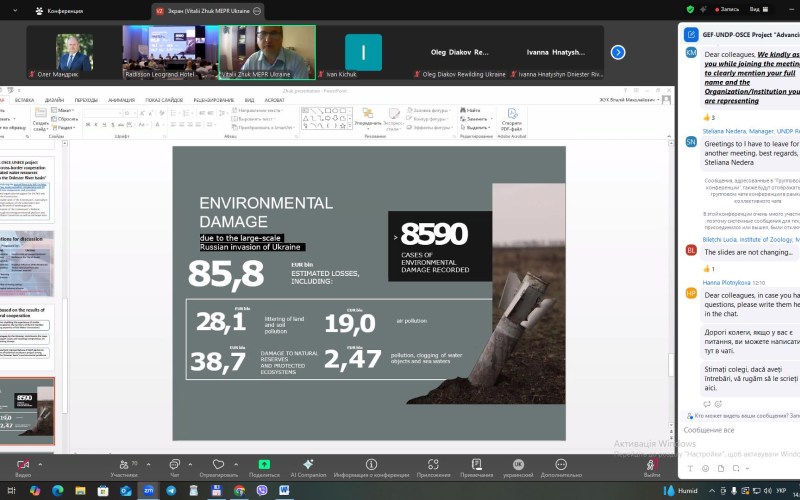Open Telegram from taskbar
The width and height of the screenshot is (800, 500).
(171, 491)
